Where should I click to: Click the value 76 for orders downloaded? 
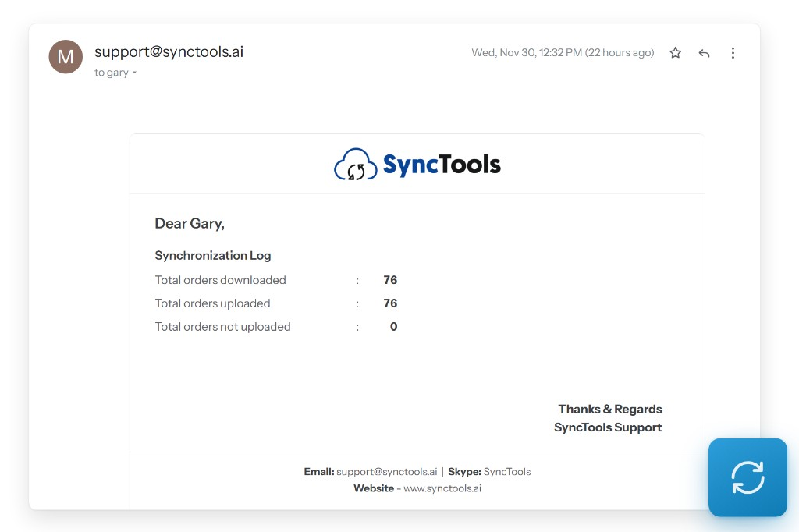coord(390,280)
